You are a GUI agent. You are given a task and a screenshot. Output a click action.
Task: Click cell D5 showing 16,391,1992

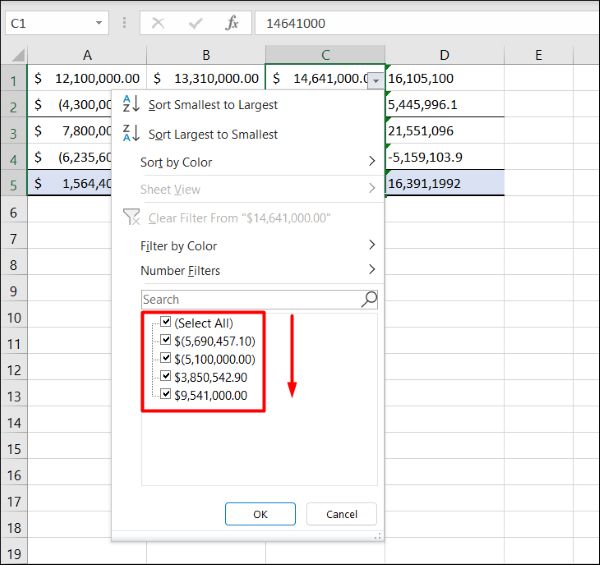tap(445, 183)
